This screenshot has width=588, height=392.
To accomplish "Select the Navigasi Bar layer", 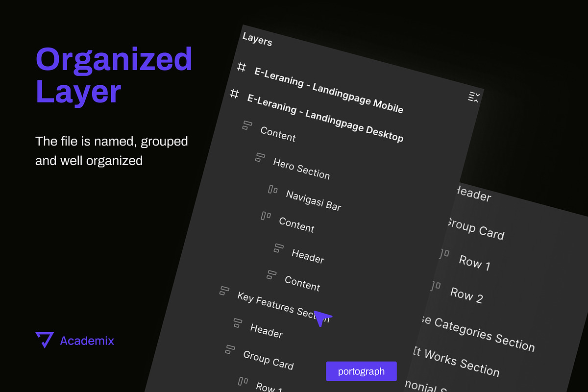I will click(314, 200).
